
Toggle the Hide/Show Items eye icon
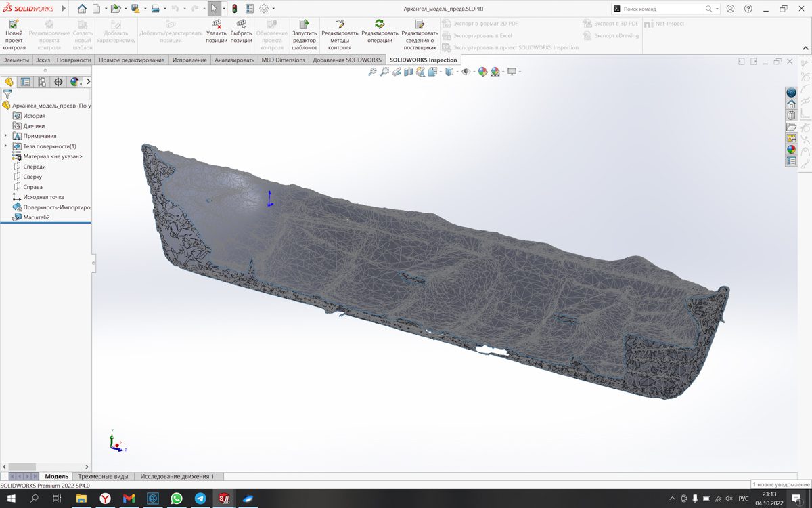click(465, 72)
